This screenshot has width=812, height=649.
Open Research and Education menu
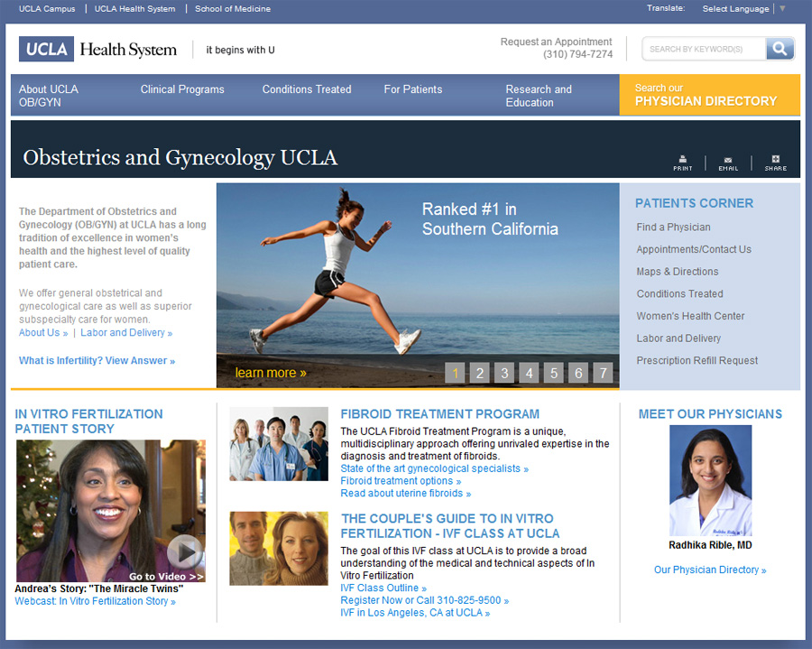pos(539,96)
